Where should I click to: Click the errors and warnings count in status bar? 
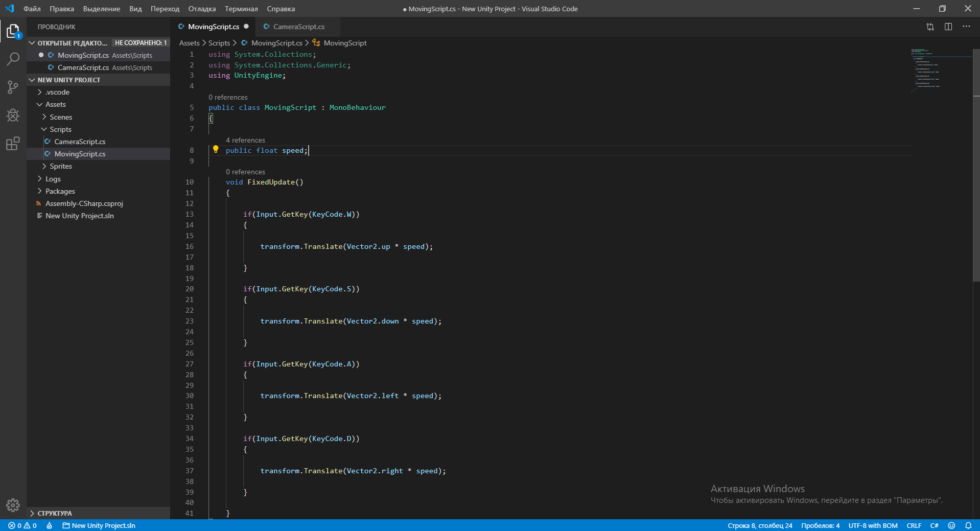[22, 525]
